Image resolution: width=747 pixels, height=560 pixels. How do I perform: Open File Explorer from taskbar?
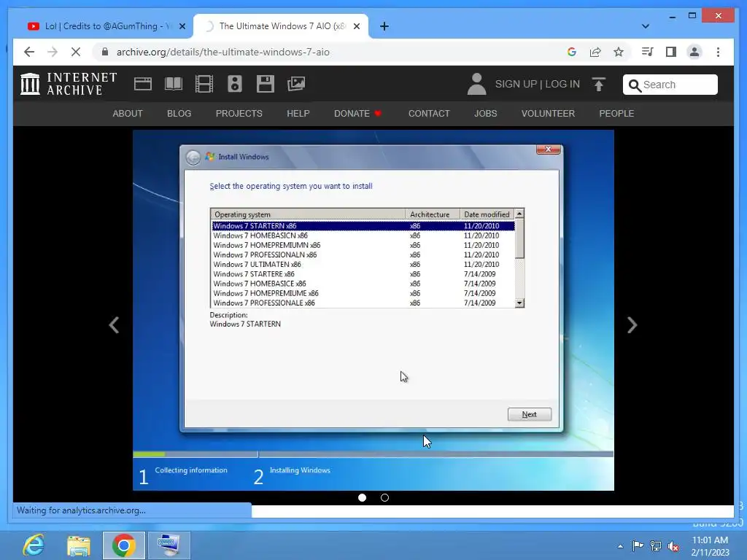pos(79,545)
